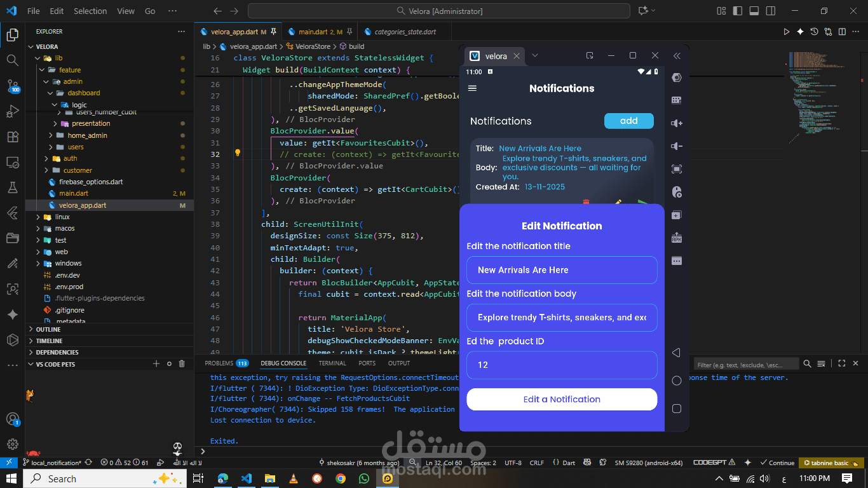The width and height of the screenshot is (868, 488).
Task: Open the Extensions view icon
Action: click(x=12, y=137)
